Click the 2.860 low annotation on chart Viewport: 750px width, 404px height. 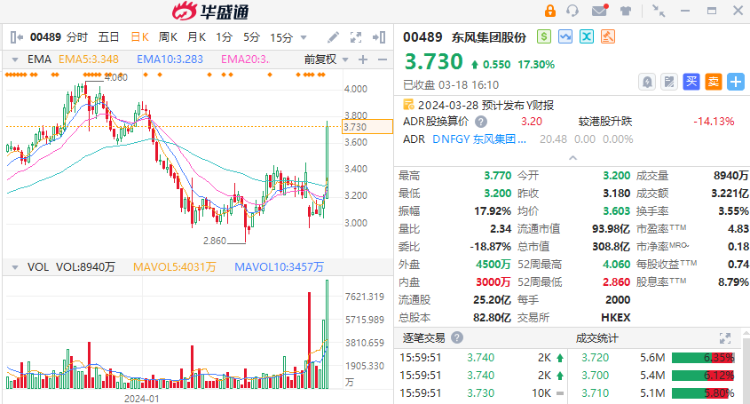click(x=215, y=240)
